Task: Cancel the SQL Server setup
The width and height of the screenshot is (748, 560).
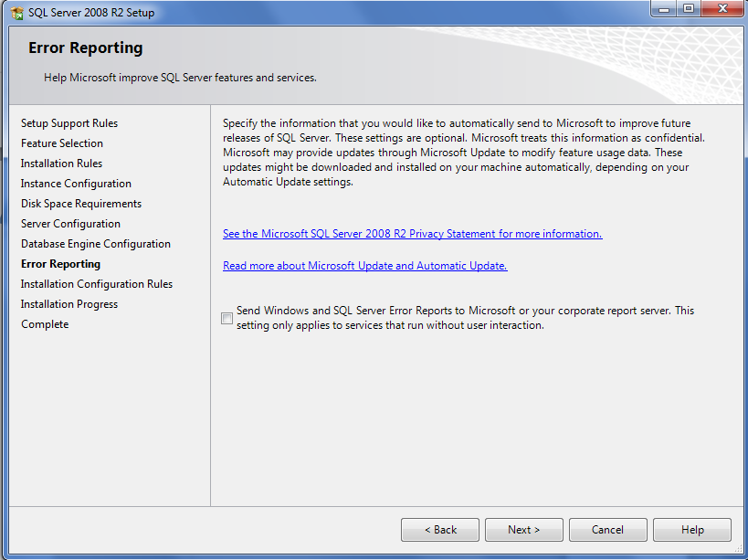Action: (x=608, y=530)
